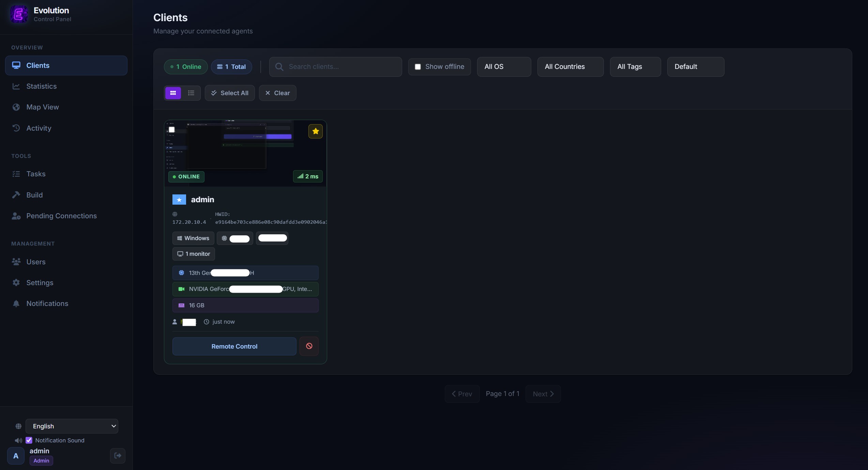The width and height of the screenshot is (868, 470).
Task: Click the search magnifier icon
Action: pos(279,67)
